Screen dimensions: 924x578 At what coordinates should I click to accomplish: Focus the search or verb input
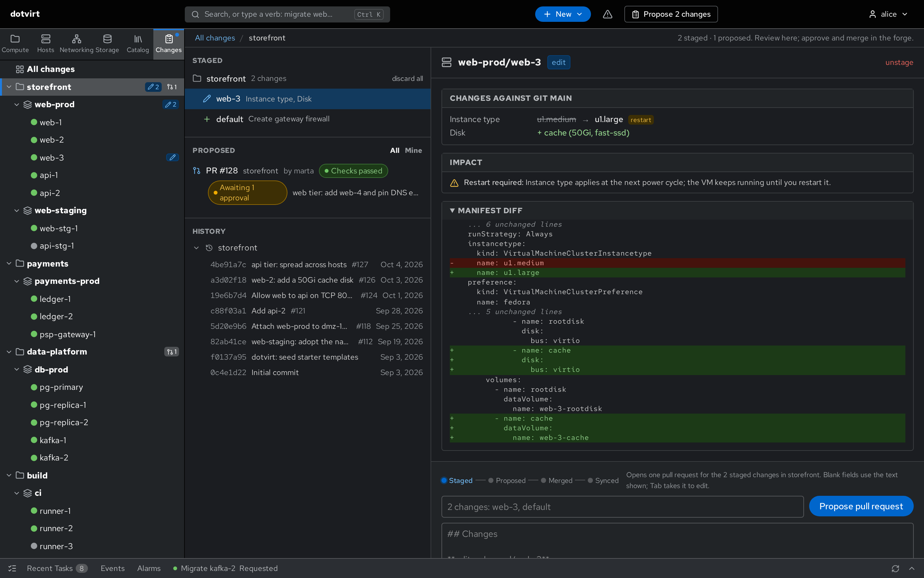[287, 14]
